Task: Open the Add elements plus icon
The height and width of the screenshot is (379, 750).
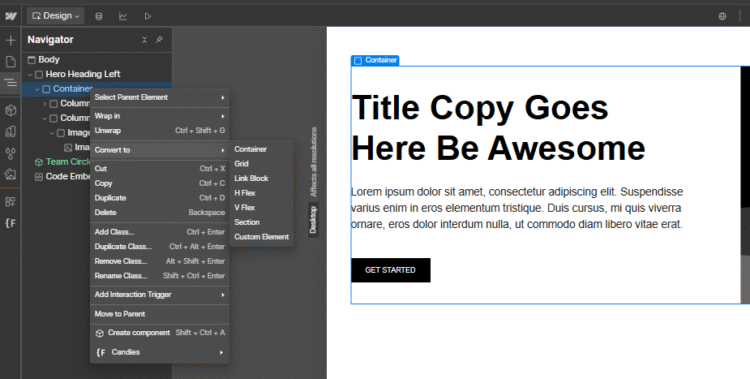Action: [x=11, y=40]
